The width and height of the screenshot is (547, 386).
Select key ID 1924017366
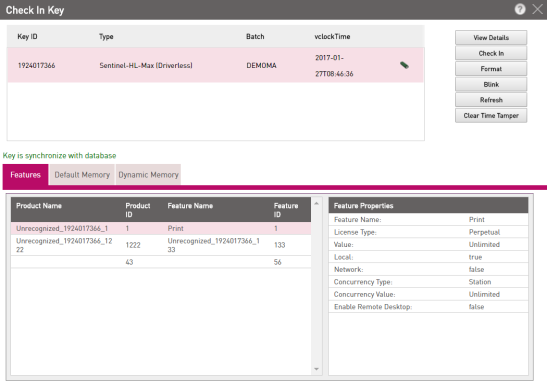tap(36, 66)
